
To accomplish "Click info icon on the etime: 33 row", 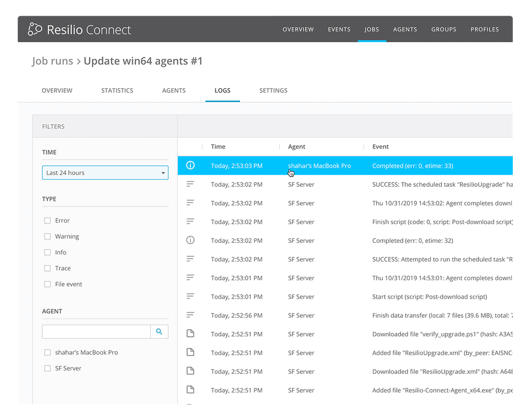I will point(190,165).
